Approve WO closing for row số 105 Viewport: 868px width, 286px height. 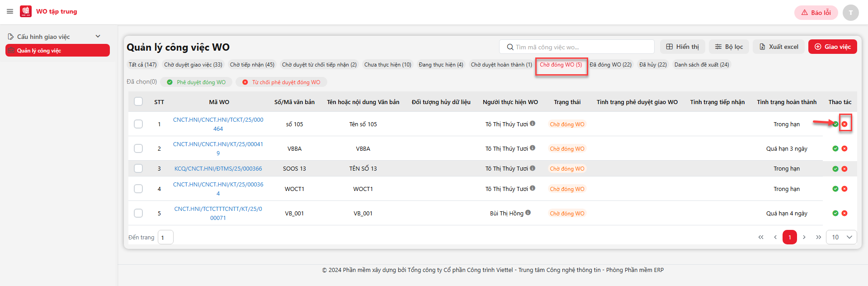pos(835,124)
